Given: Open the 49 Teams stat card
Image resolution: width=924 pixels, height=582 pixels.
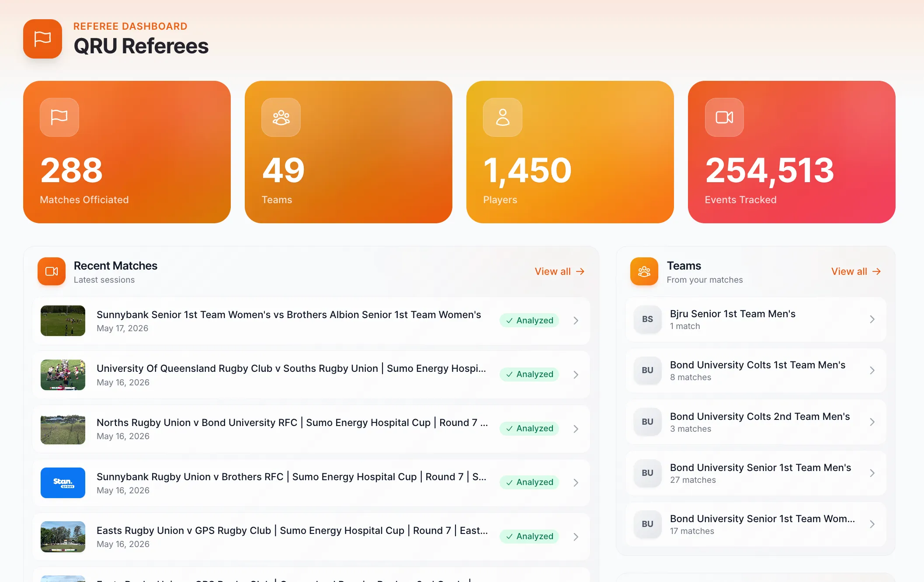Looking at the screenshot, I should (x=348, y=152).
